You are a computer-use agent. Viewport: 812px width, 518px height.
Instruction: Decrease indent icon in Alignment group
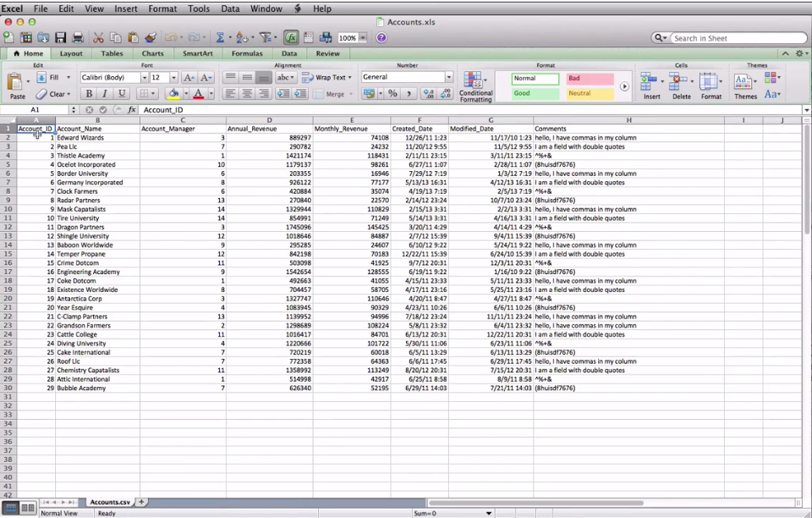(x=283, y=94)
